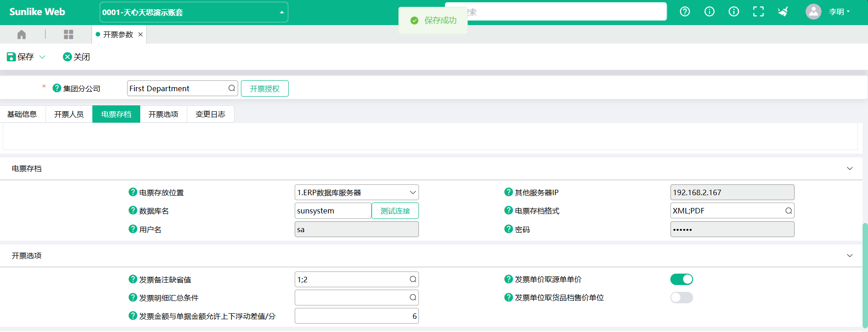
Task: Click the 开票授权 button
Action: 265,88
